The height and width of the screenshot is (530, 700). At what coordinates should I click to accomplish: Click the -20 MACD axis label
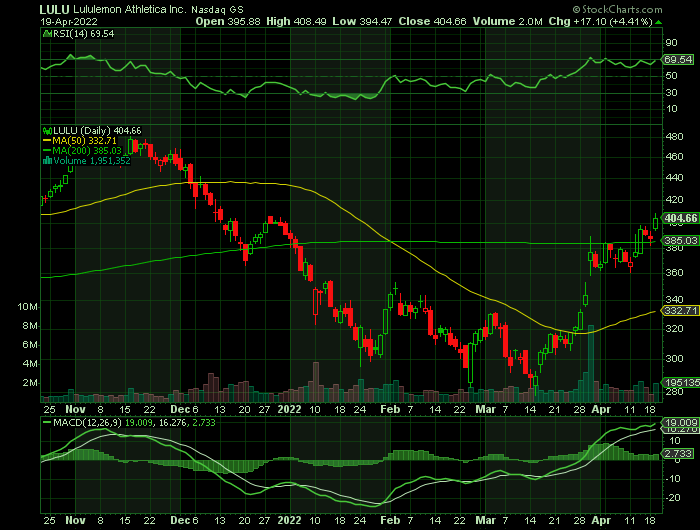[x=672, y=498]
